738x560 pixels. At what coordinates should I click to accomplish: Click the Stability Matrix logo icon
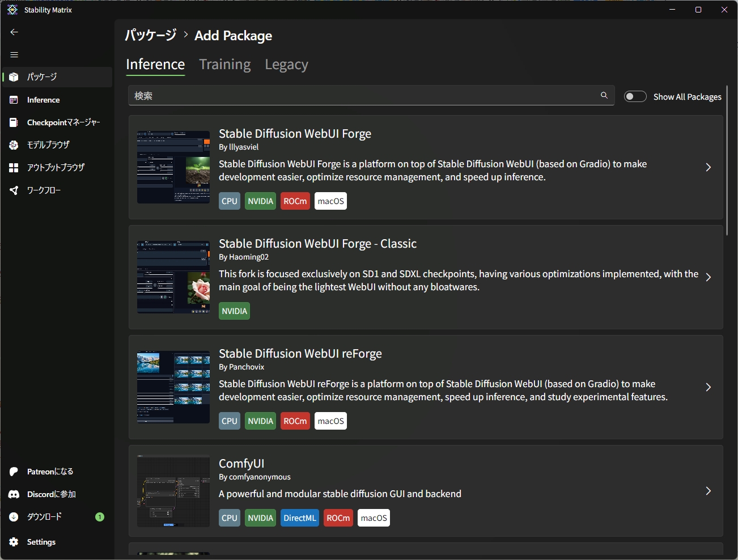coord(12,10)
